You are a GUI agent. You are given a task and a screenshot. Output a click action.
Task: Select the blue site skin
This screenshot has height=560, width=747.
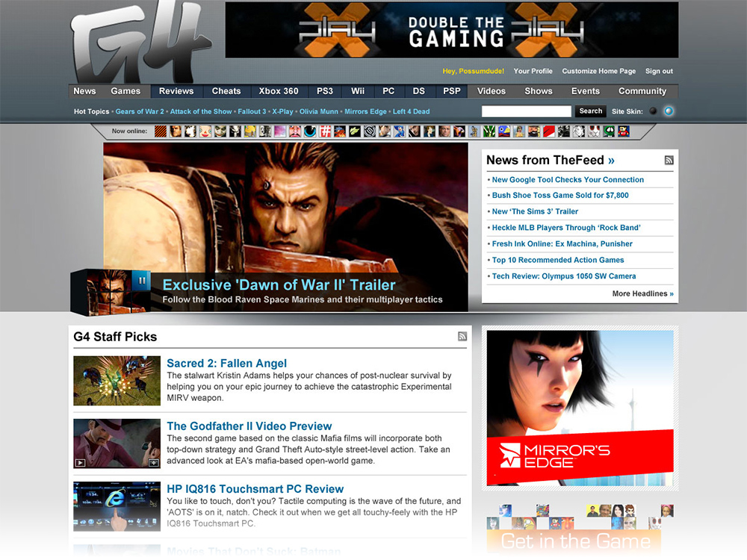[x=669, y=111]
